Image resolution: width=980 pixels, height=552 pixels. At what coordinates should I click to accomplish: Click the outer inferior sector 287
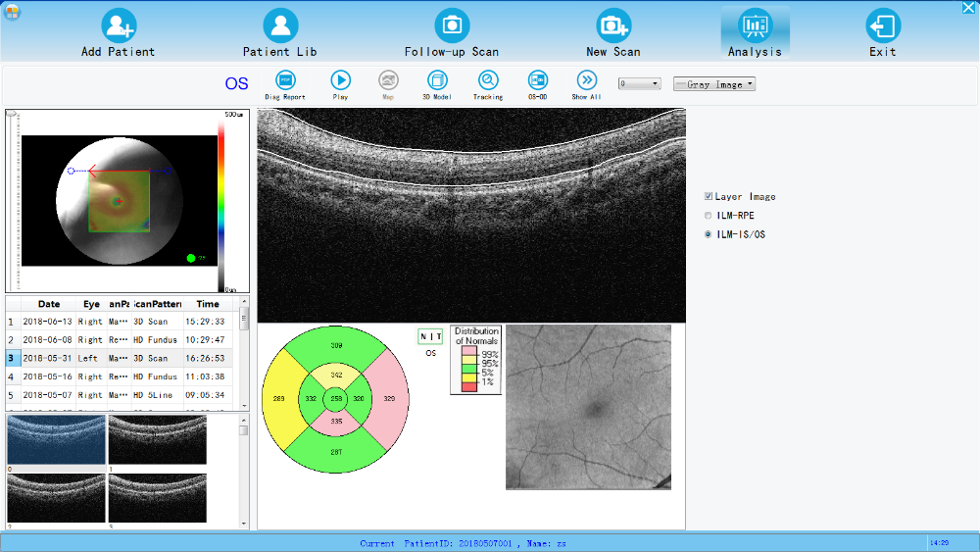point(336,452)
